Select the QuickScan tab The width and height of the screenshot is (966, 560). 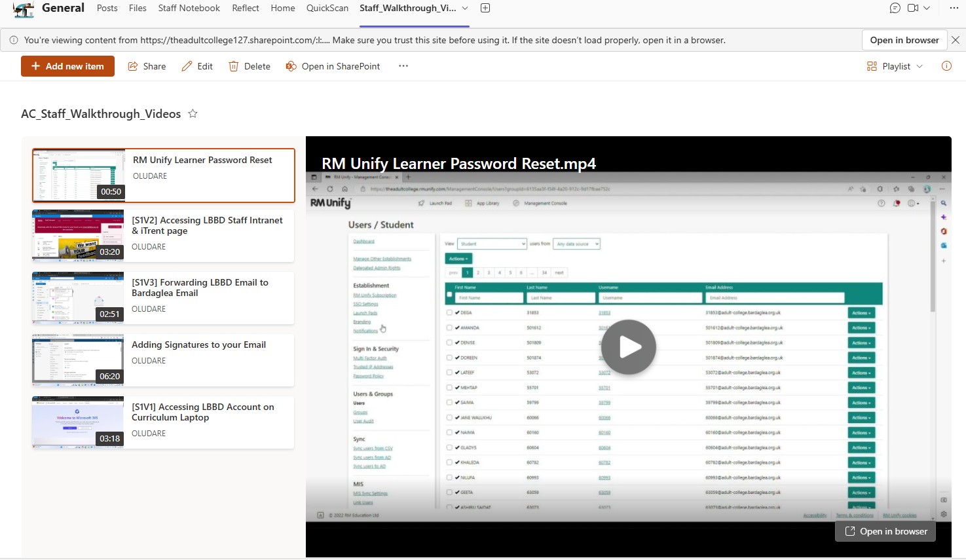click(x=327, y=8)
